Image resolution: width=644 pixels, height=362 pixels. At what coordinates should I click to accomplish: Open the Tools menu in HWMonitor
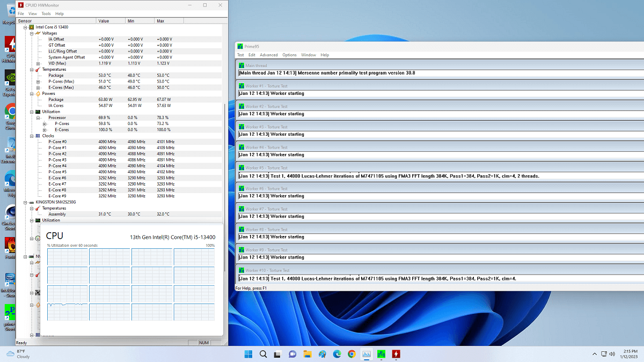pos(46,13)
